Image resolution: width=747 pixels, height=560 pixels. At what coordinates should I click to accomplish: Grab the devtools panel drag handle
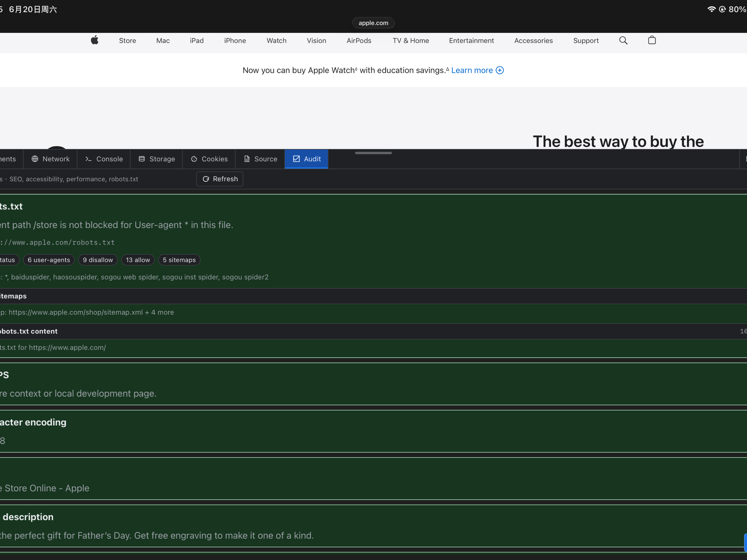[x=373, y=153]
